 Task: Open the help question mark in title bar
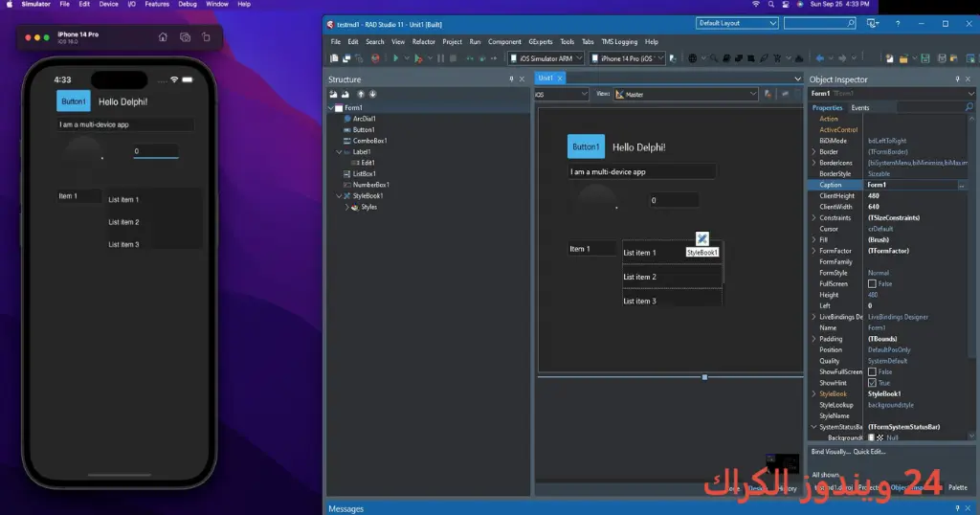click(898, 23)
